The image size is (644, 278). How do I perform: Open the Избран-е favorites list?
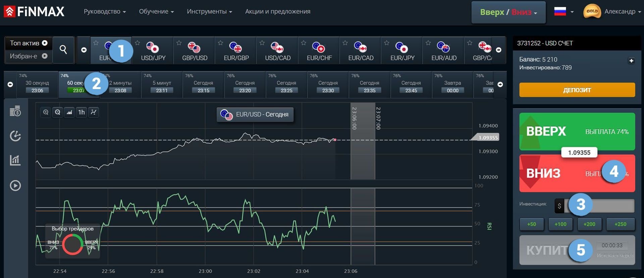(29, 56)
